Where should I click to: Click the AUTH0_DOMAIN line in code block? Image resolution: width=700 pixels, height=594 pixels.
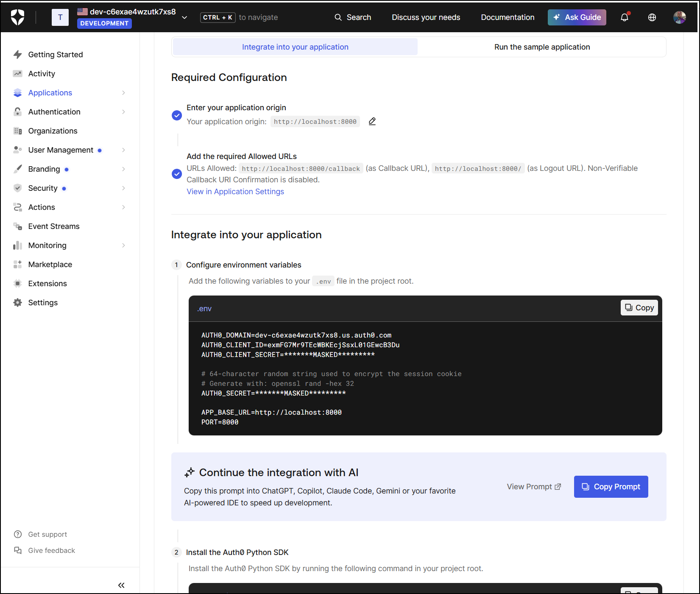tap(296, 335)
